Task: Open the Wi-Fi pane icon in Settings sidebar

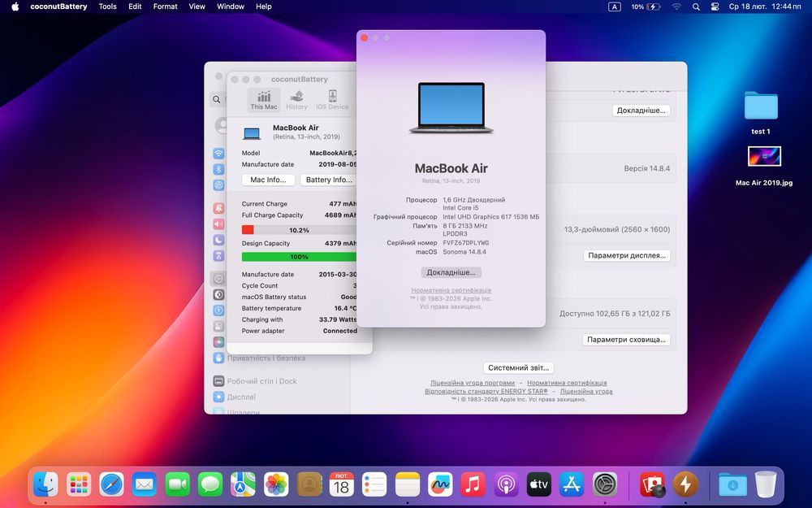Action: [x=219, y=154]
